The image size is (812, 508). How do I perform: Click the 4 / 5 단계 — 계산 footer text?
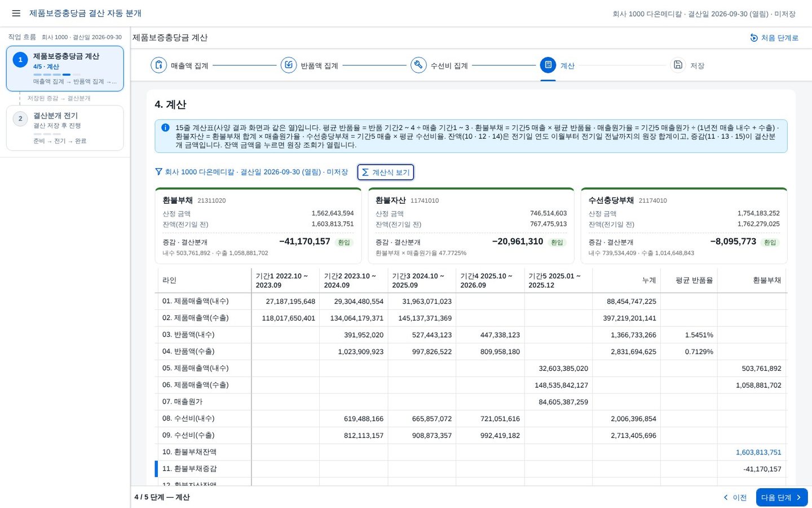click(x=162, y=497)
